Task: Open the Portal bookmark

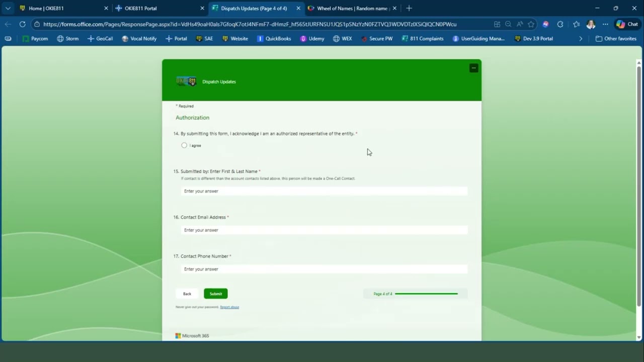Action: (x=176, y=39)
